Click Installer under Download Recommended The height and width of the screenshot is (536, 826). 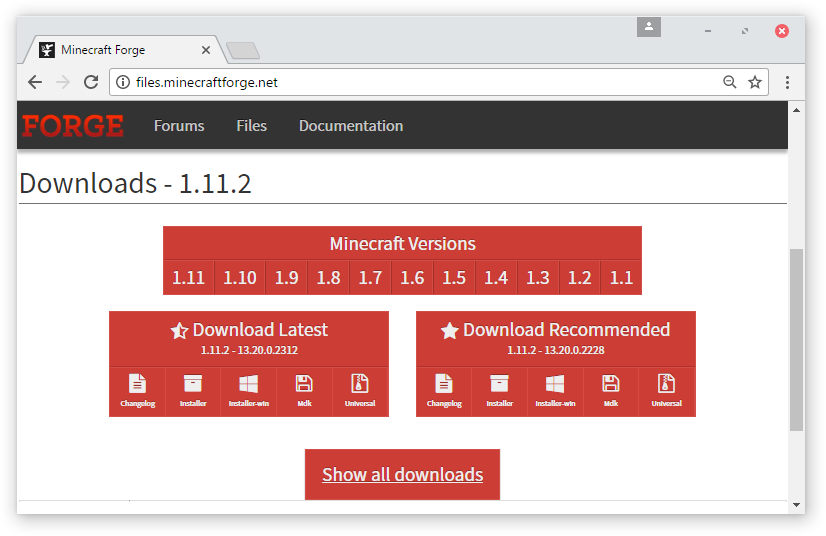pos(500,389)
